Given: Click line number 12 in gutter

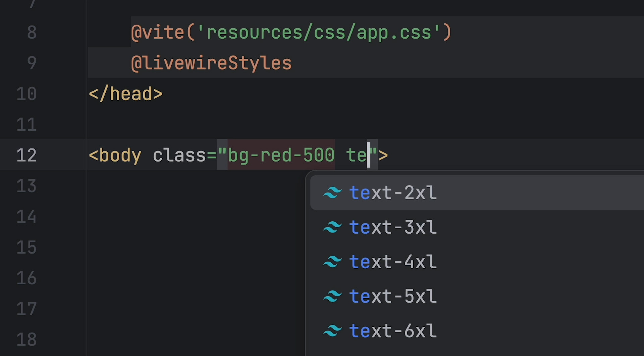Looking at the screenshot, I should click(x=26, y=155).
